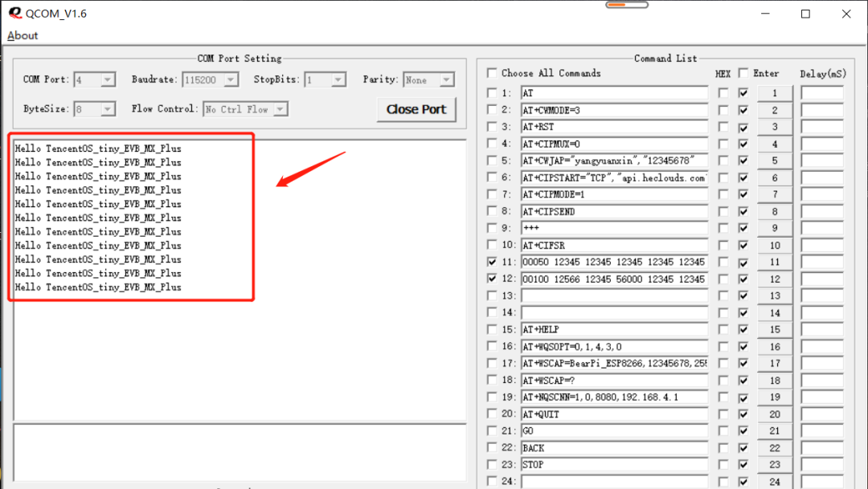
Task: Click send button 10 for AT+CIFSR
Action: tap(775, 245)
